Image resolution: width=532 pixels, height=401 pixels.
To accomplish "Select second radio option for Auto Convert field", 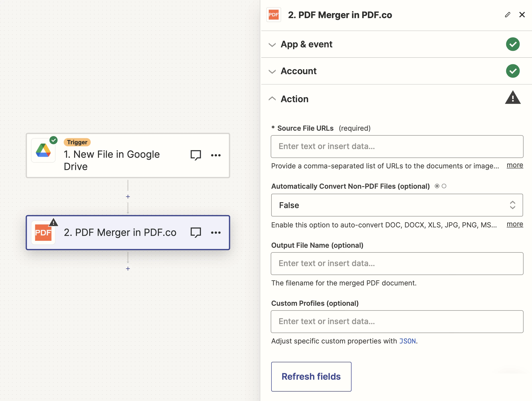I will [x=444, y=186].
